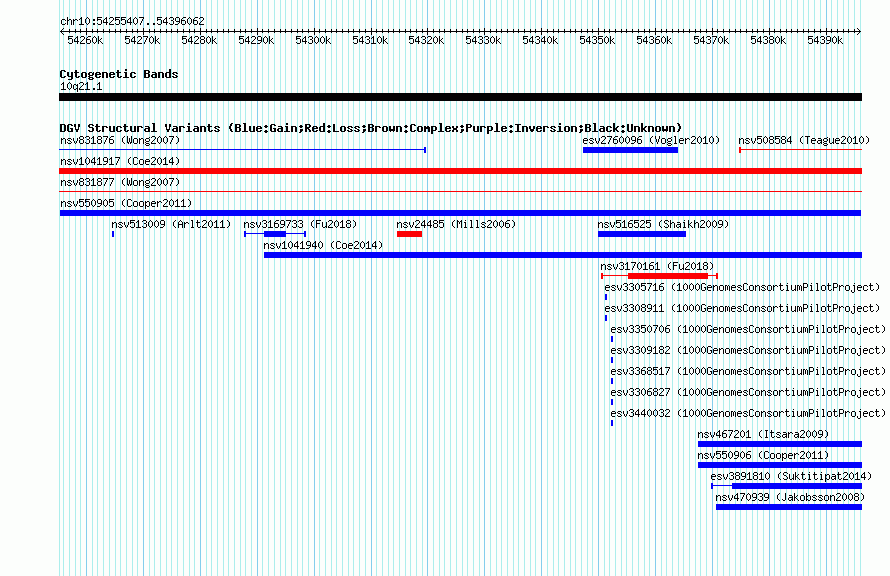The image size is (890, 576).
Task: Open nsv550906 (Cooper2011) variant label
Action: (x=763, y=455)
